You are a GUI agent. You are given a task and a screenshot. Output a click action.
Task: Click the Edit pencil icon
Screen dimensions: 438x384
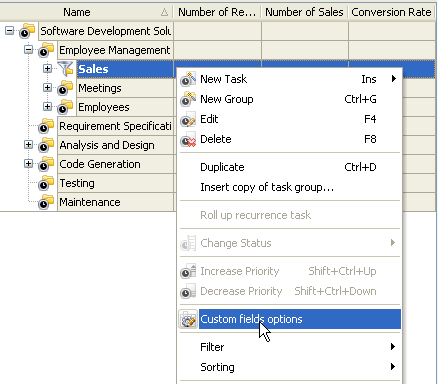click(x=188, y=119)
